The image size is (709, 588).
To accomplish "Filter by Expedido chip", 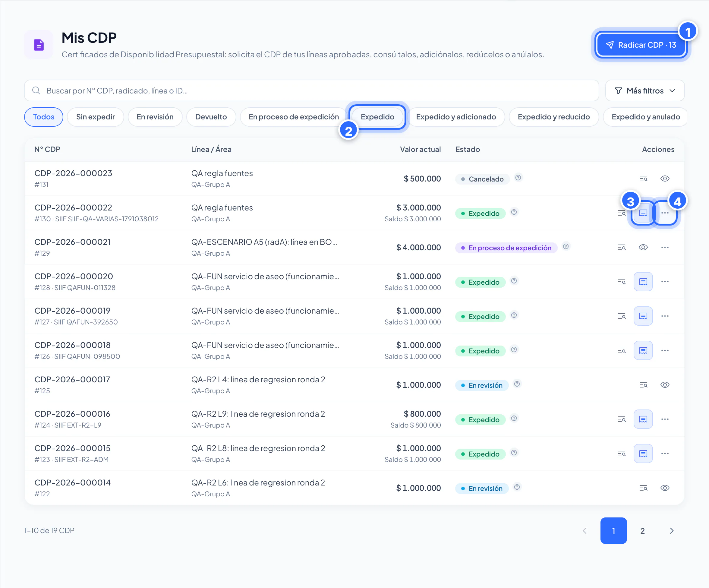I will point(377,117).
